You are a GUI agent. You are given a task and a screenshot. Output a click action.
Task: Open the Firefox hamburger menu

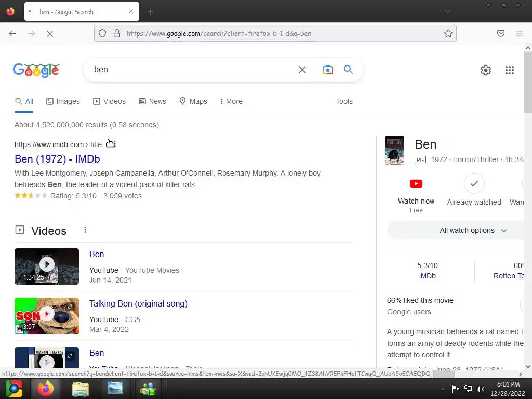[520, 33]
